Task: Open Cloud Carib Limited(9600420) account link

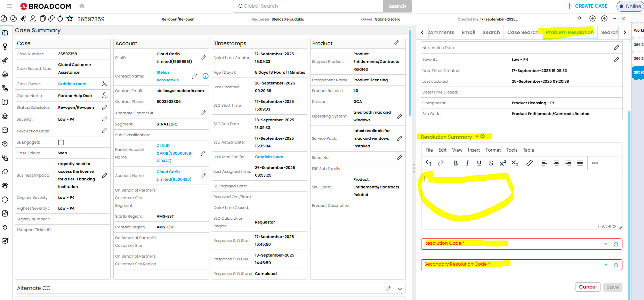Action: 174,176
